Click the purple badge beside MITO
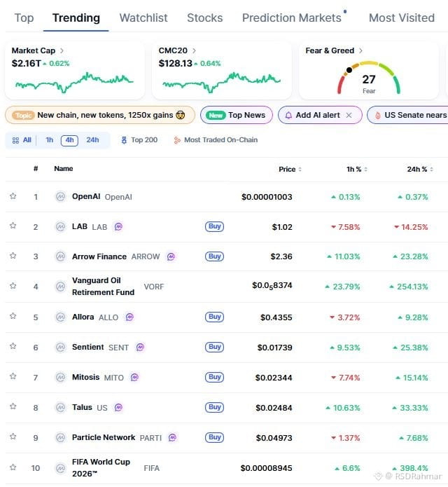 (x=134, y=378)
